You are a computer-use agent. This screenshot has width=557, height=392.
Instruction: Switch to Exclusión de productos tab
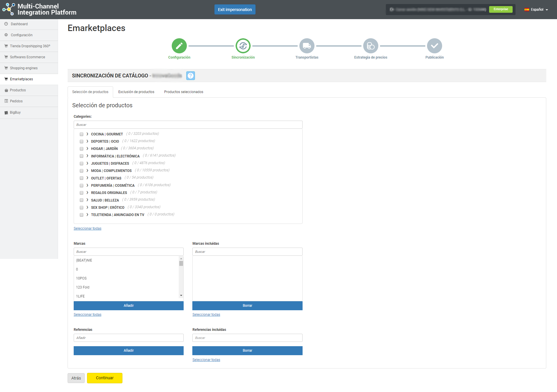tap(136, 92)
